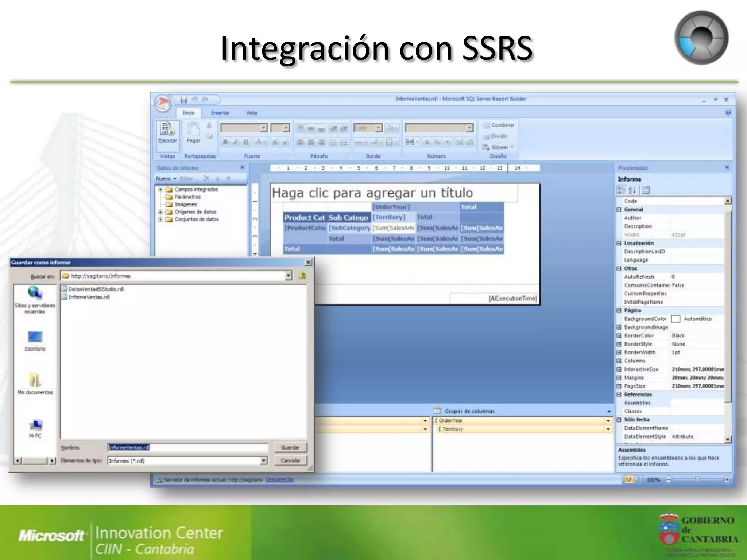Click the Dividir split cells button
This screenshot has height=560, width=747.
coord(495,136)
